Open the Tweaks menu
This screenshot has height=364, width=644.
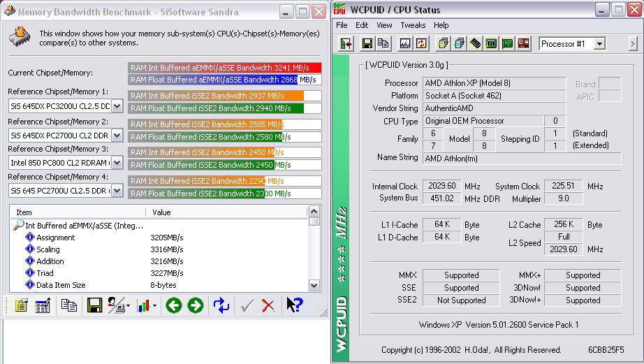[413, 25]
